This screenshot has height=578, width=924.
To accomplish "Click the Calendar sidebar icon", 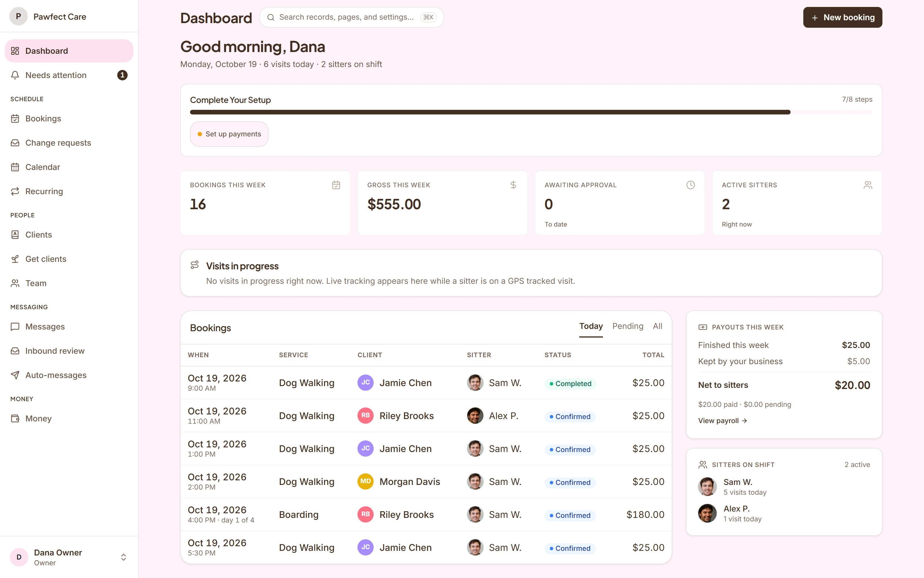I will click(x=15, y=167).
